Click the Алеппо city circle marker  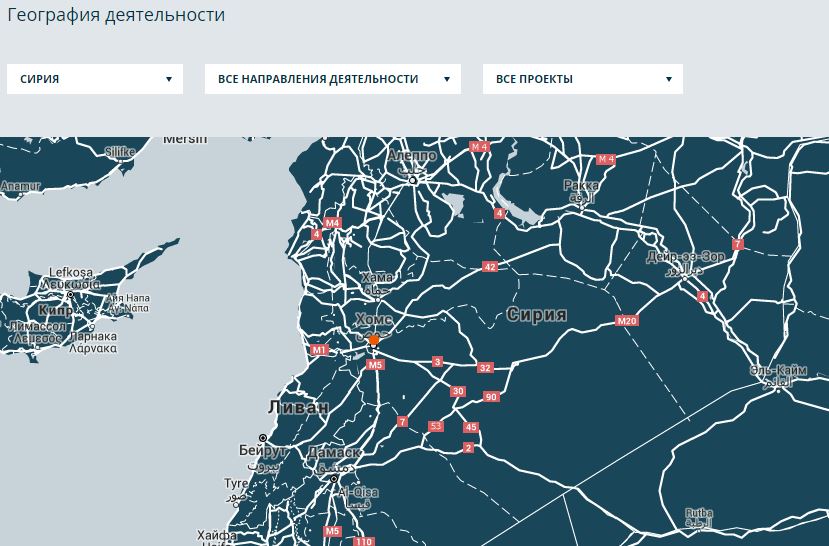point(411,180)
